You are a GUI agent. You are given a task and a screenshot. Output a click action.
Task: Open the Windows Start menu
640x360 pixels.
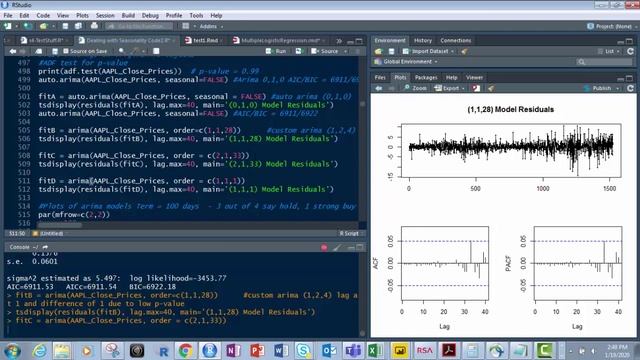12,351
